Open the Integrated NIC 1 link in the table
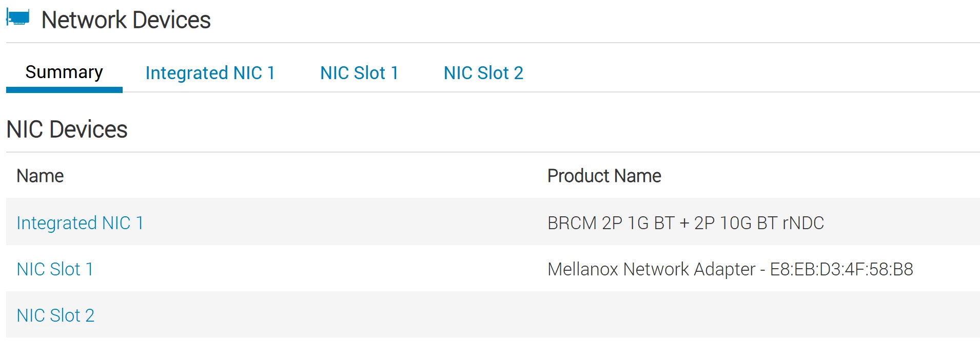This screenshot has width=980, height=354. pyautogui.click(x=80, y=223)
